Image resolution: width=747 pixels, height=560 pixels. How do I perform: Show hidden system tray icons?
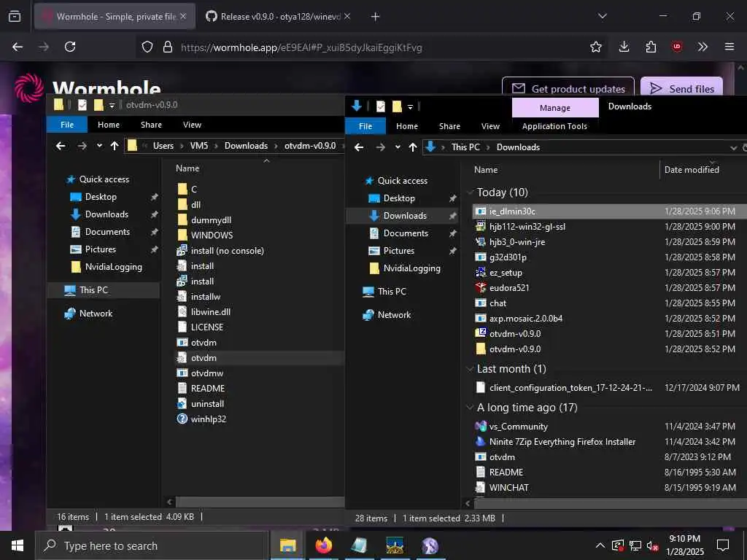600,545
